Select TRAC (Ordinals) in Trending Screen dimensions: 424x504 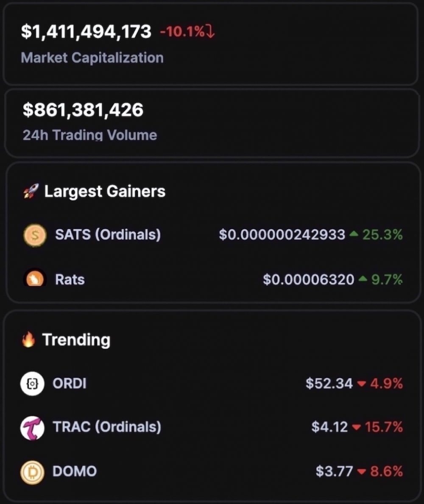107,427
